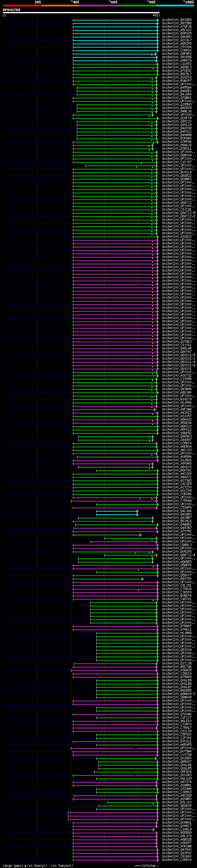Select the UniRef100_Q8BVG4 label

(176, 155)
